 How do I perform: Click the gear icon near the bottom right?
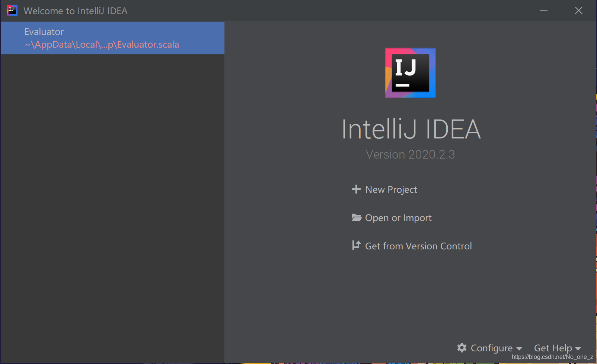(x=462, y=348)
